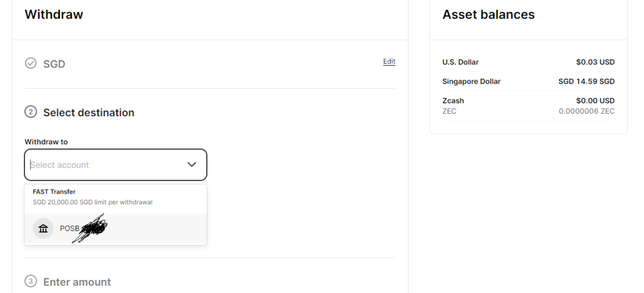Select the U.S. Dollar balance row

click(x=528, y=62)
